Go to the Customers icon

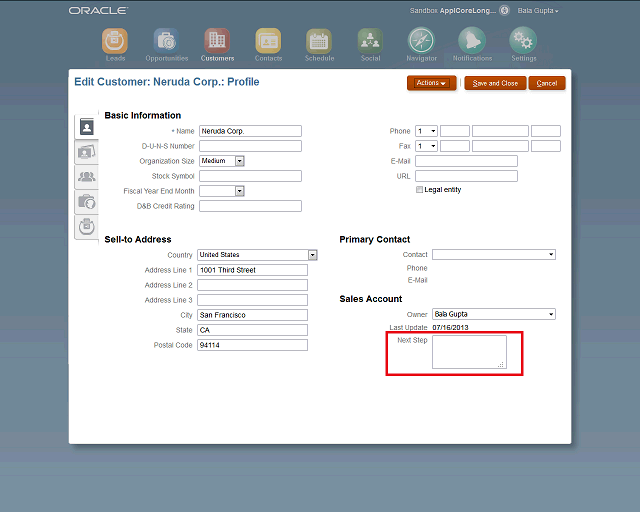point(217,41)
